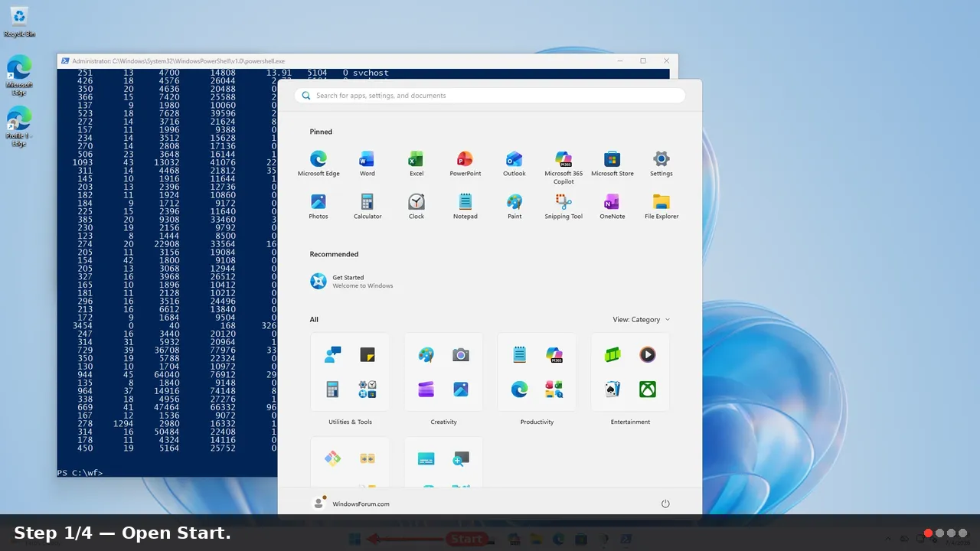980x551 pixels.
Task: Start PowerPoint from pinned apps
Action: coord(465,163)
